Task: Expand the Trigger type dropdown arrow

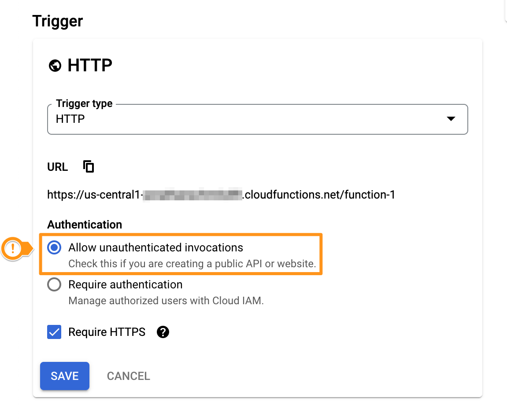Action: pos(451,119)
